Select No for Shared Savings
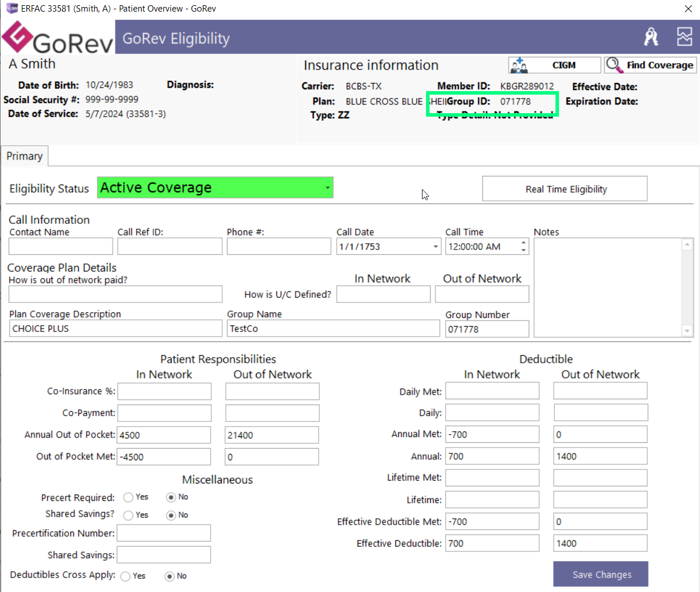Viewport: 700px width, 592px height. click(x=171, y=515)
